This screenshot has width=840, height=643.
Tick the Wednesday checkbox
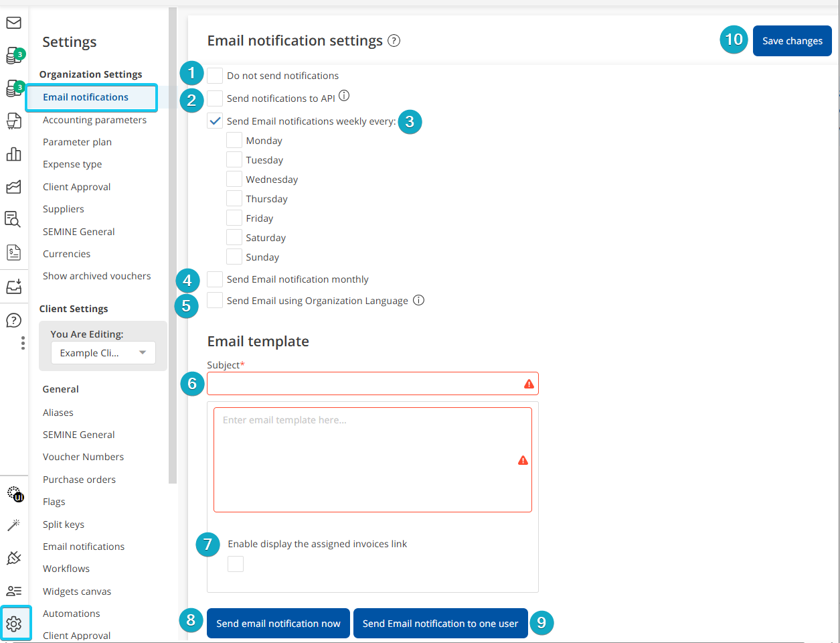coord(234,180)
